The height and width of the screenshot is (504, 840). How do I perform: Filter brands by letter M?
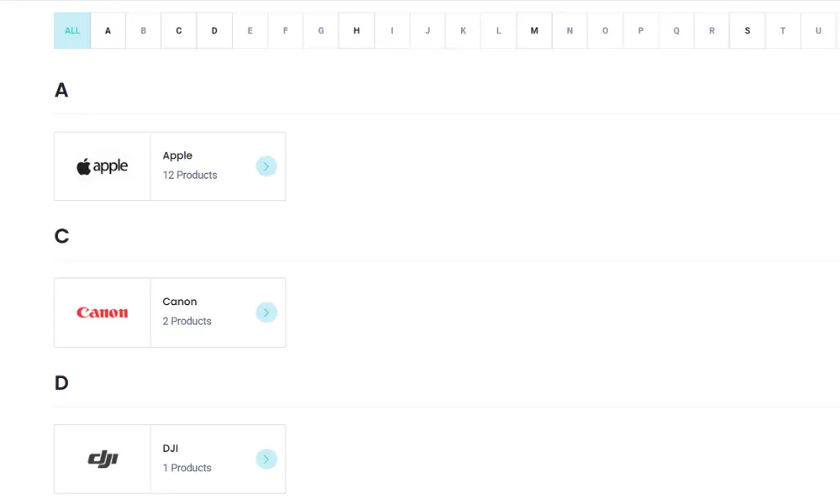pos(534,31)
